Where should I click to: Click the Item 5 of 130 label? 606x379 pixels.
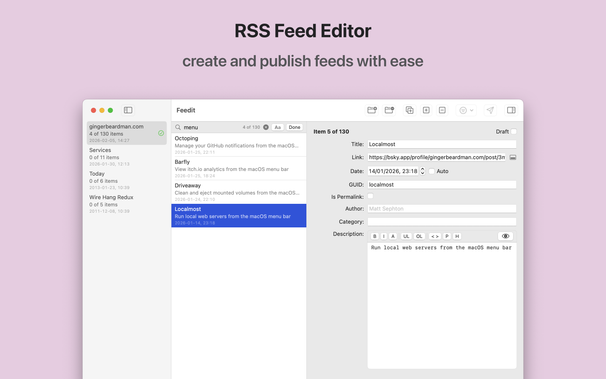pos(331,132)
